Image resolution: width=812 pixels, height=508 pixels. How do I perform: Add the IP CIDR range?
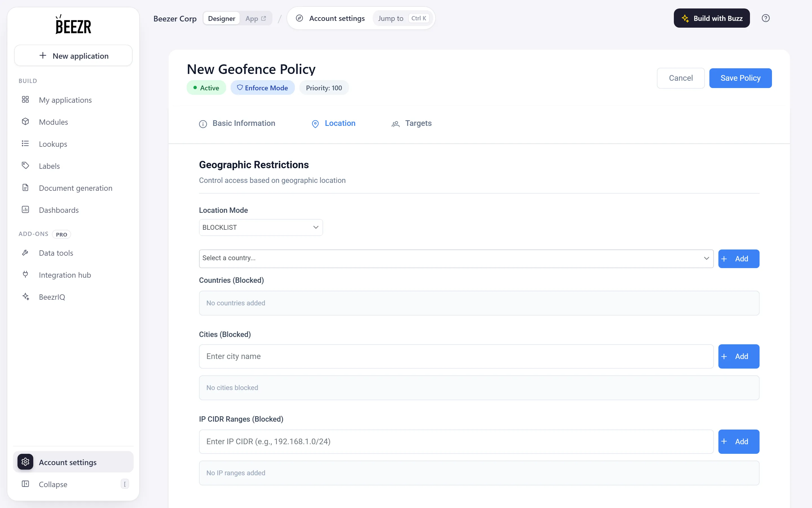pyautogui.click(x=738, y=441)
